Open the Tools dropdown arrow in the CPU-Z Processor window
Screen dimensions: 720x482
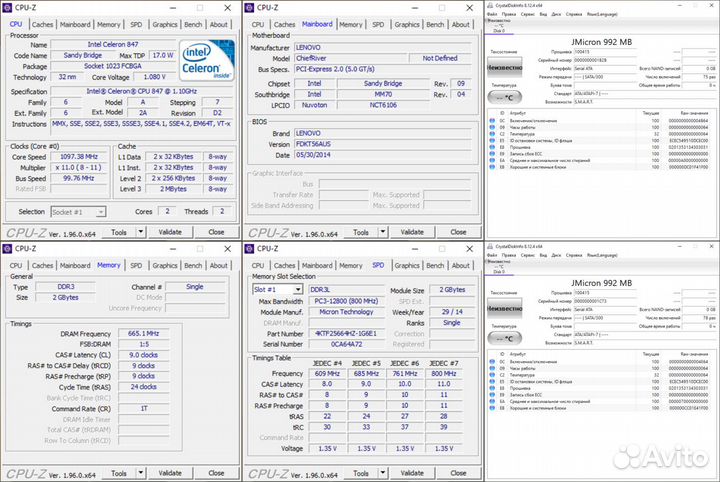[141, 232]
